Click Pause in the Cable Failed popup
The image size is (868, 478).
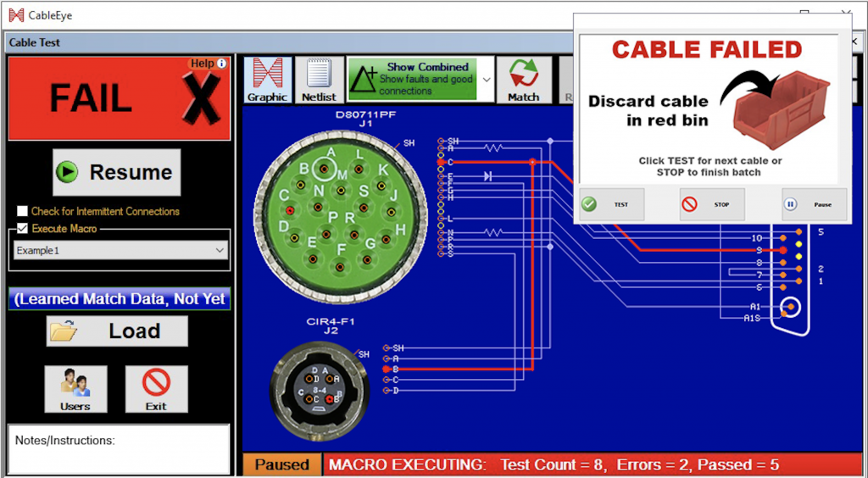pyautogui.click(x=814, y=205)
